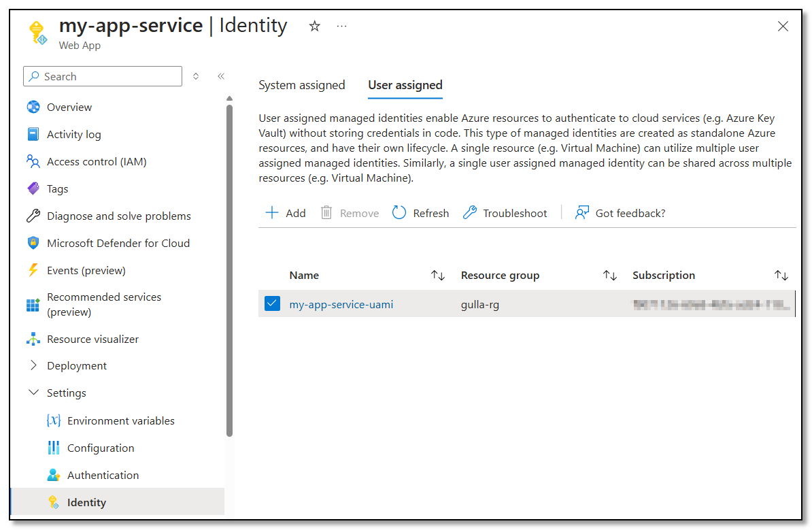Go to Access control (IAM)
The width and height of the screenshot is (812, 530).
point(97,162)
